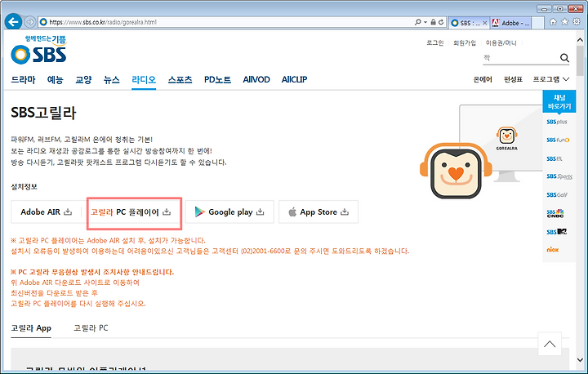
Task: Switch to the 고릴라 PC tab
Action: [x=91, y=328]
